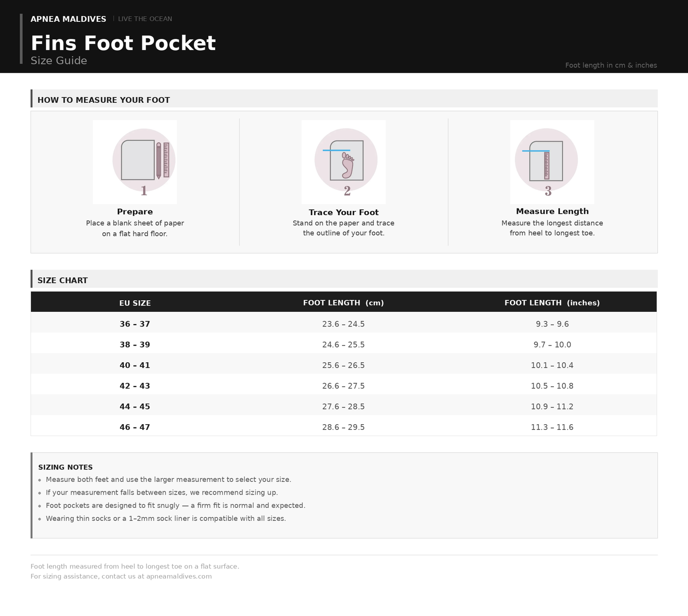Click 'Measure the longest distance' instruction
Image resolution: width=688 pixels, height=616 pixels.
552,223
